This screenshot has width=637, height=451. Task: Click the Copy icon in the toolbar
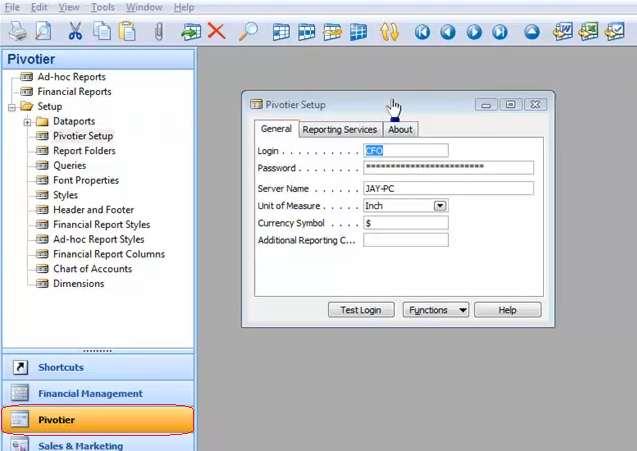click(102, 31)
